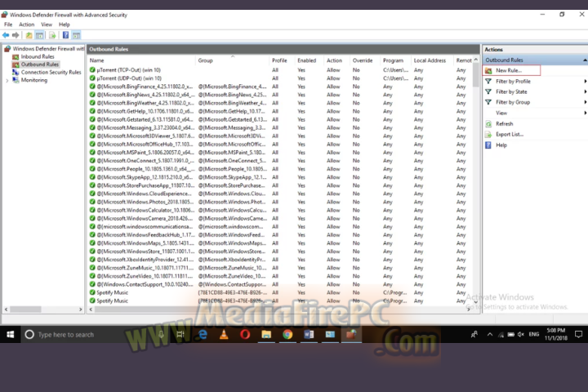Open the Action menu

(x=27, y=24)
